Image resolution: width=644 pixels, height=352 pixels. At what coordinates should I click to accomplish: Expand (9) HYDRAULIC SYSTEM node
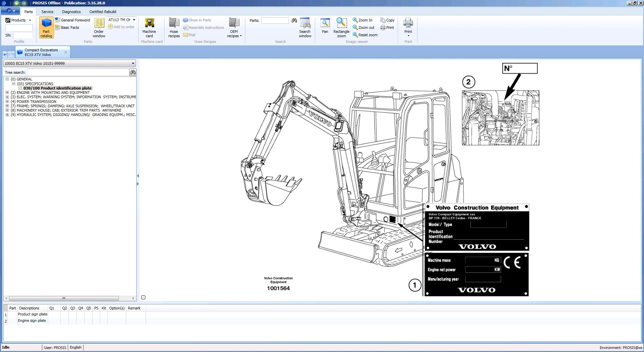click(x=7, y=115)
